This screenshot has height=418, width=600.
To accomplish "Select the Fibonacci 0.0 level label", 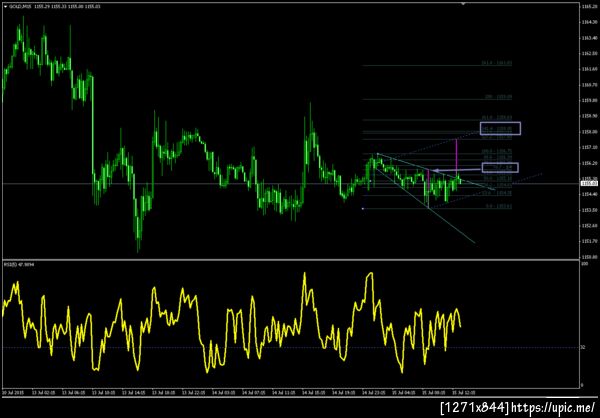I will pyautogui.click(x=499, y=206).
